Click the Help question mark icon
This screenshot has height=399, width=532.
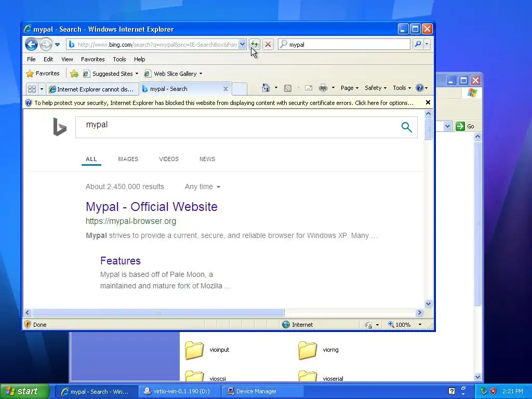420,88
